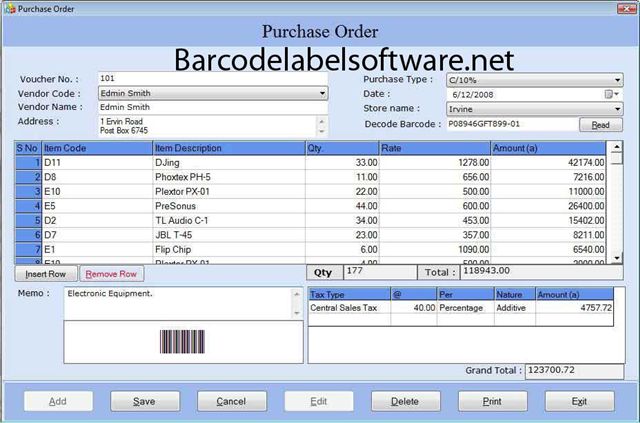Click the Central Sales Tax cell
The image size is (640, 423).
(349, 308)
